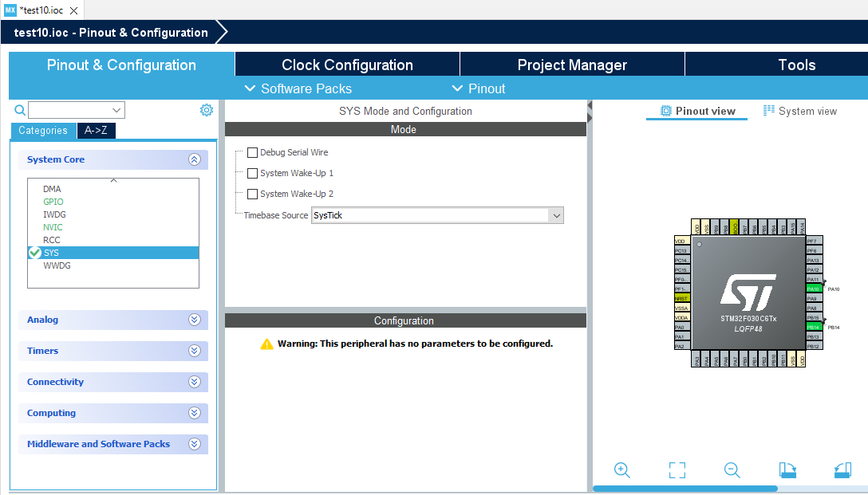Open the Timebase Source dropdown
This screenshot has width=868, height=495.
[x=555, y=214]
